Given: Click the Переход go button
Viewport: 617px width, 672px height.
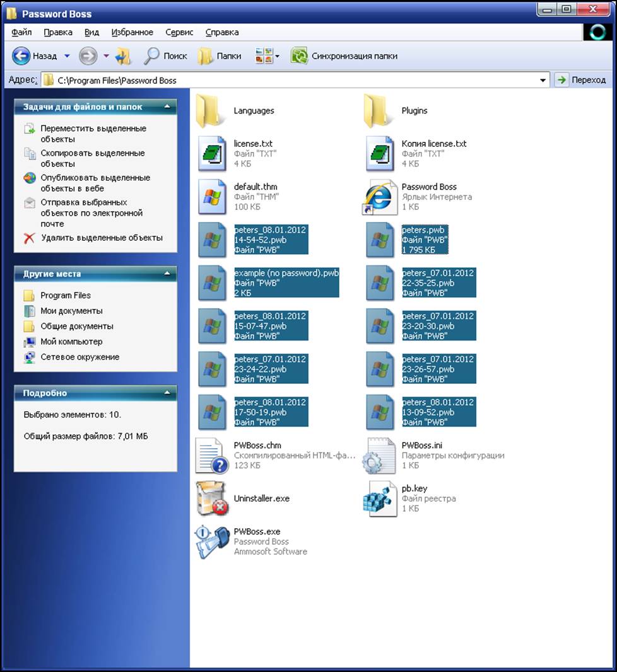Looking at the screenshot, I should point(582,80).
